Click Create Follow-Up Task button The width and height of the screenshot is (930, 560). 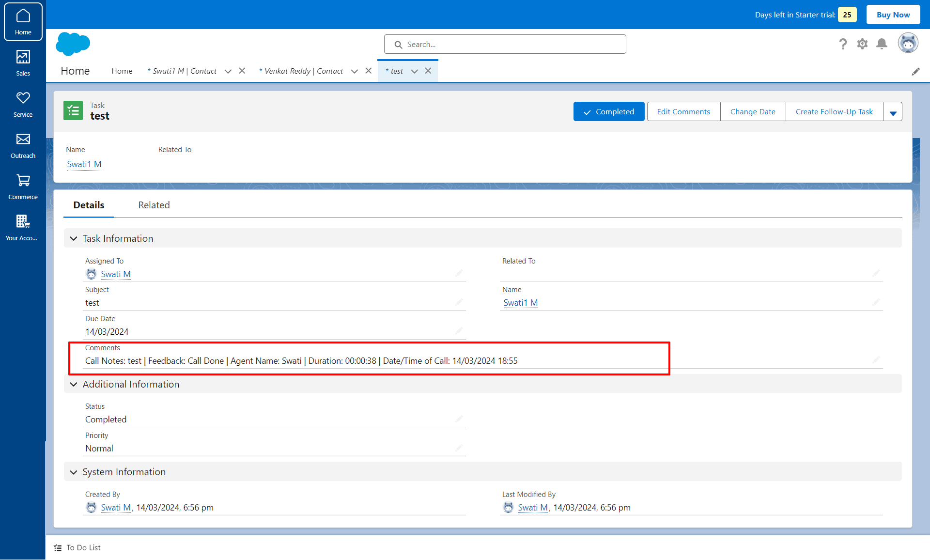[x=834, y=112]
